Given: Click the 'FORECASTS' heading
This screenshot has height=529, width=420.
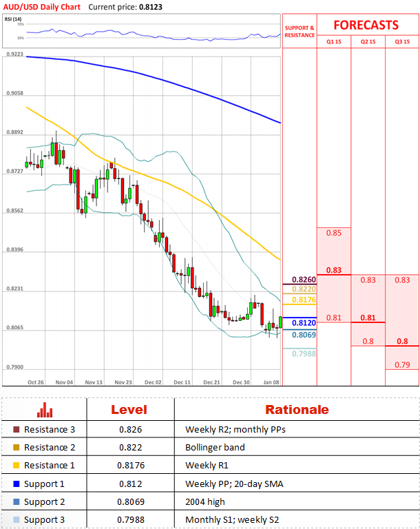Looking at the screenshot, I should click(x=366, y=25).
